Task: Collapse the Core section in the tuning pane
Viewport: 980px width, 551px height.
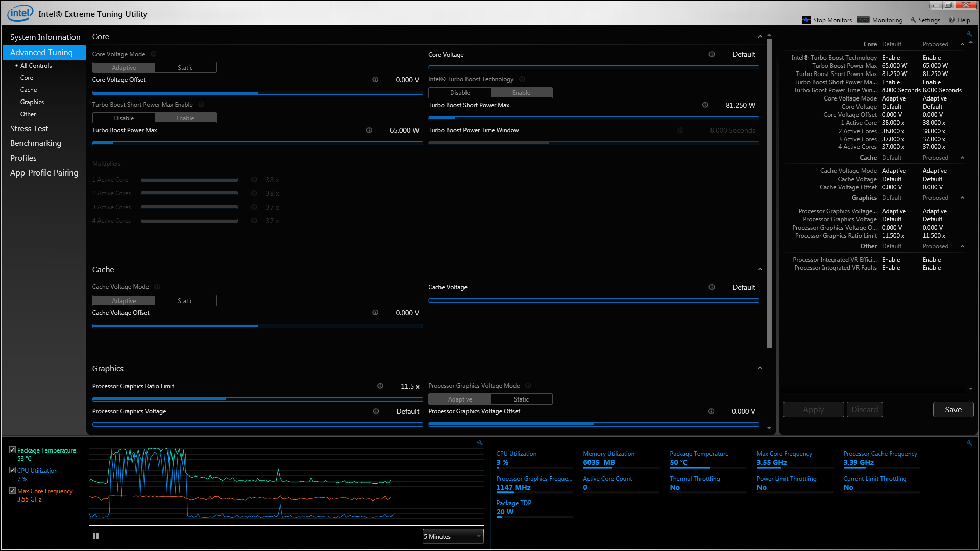Action: pos(760,37)
